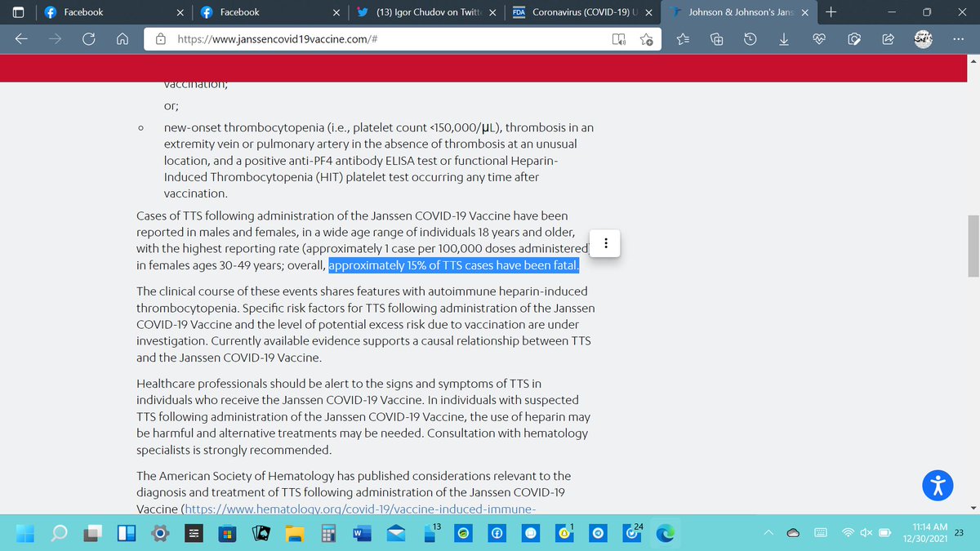Launch Solitaire cards app from taskbar
This screenshot has width=980, height=551.
tap(261, 533)
